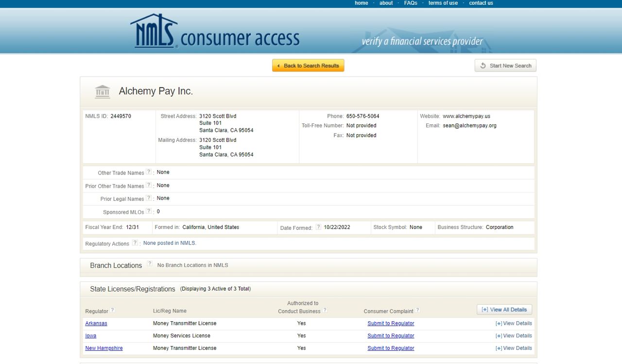622x364 pixels.
Task: Open the FAQs page in top menu
Action: 411,3
